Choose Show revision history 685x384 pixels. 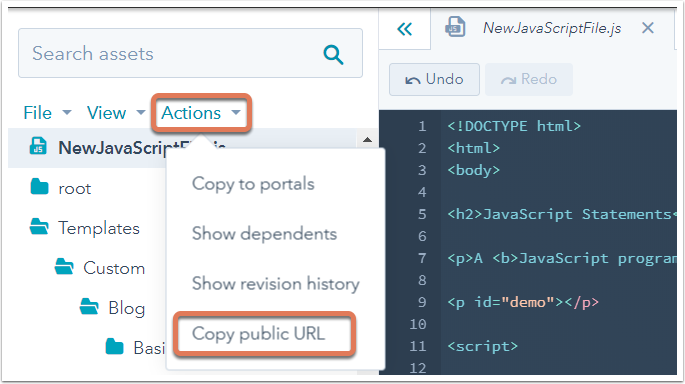276,284
